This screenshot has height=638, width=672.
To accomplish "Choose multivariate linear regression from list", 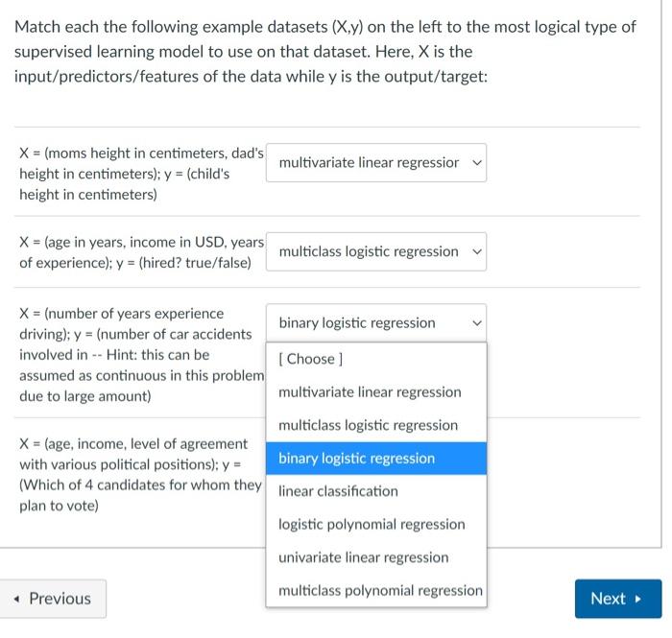I will (x=370, y=392).
